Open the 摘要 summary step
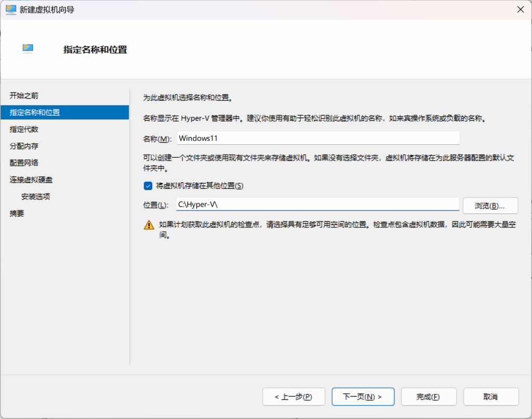 click(x=17, y=213)
